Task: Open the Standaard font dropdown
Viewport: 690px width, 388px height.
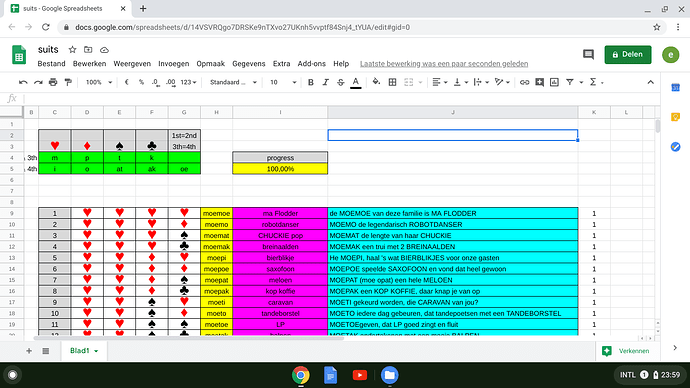Action: 233,82
